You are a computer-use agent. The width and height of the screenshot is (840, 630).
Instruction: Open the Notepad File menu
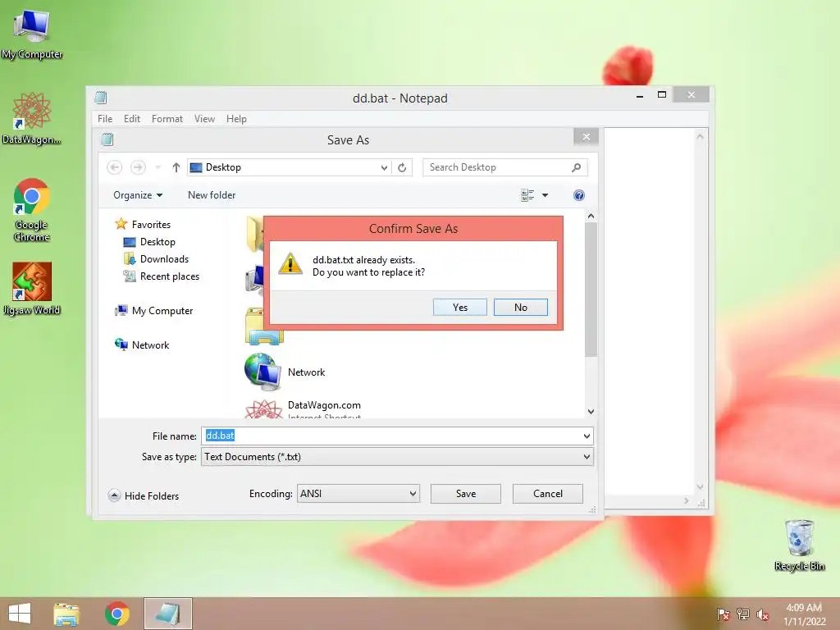pyautogui.click(x=105, y=118)
